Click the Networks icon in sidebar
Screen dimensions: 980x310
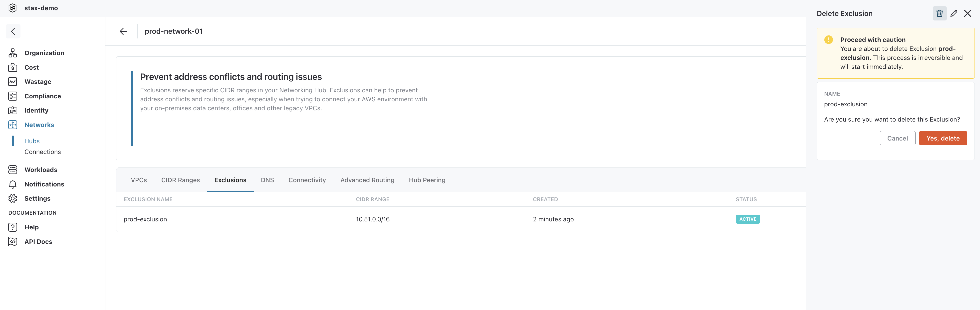click(12, 124)
